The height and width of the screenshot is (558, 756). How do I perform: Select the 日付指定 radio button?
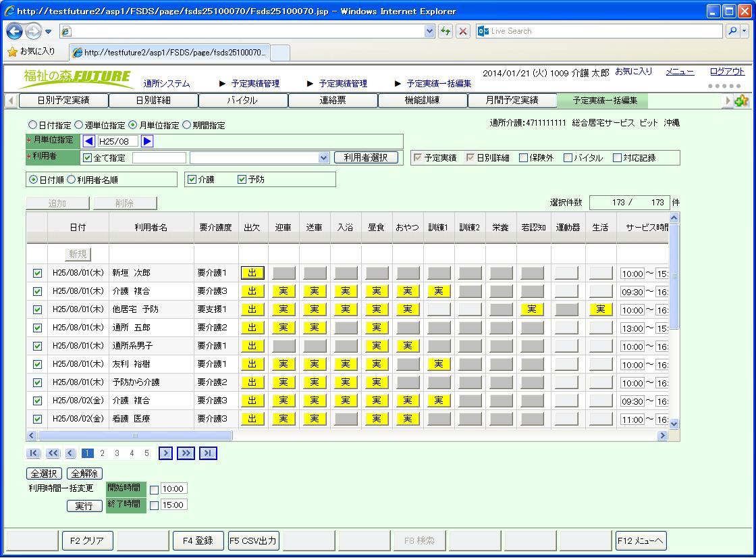coord(32,125)
